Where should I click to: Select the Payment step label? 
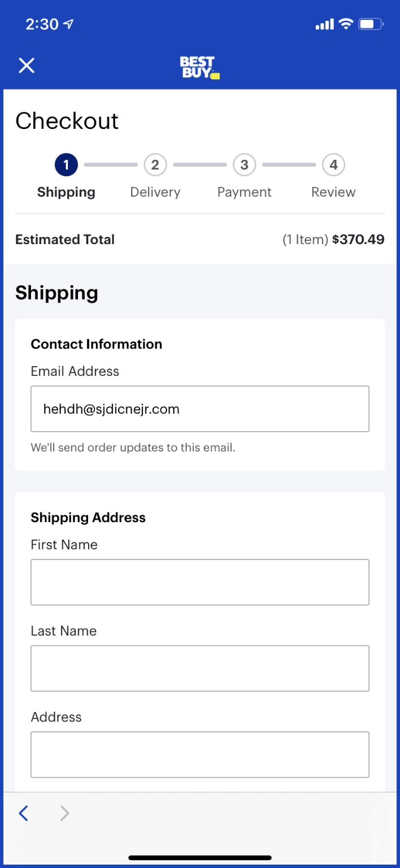(x=245, y=192)
